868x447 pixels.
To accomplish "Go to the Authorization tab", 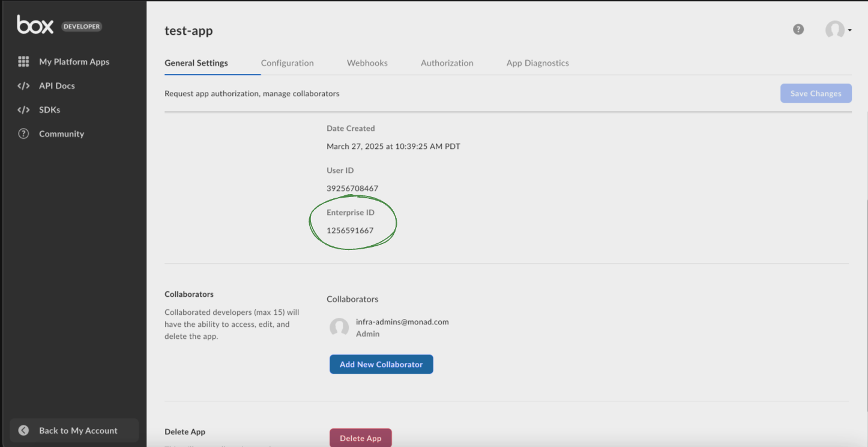I will pos(447,63).
